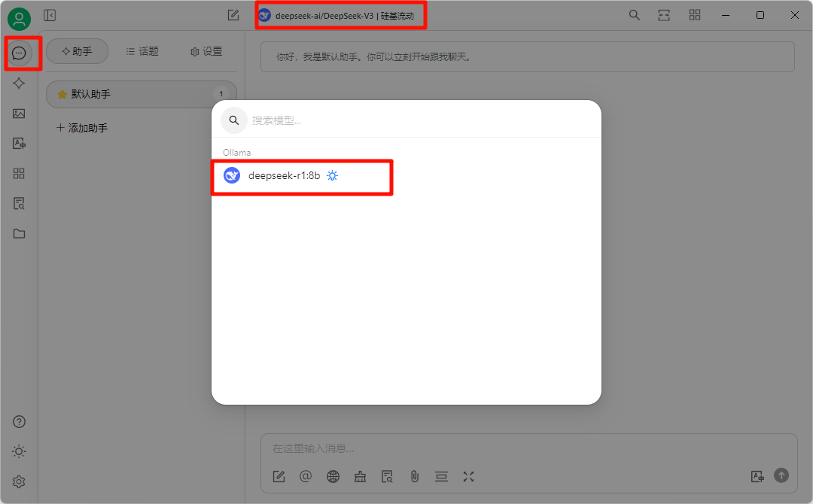This screenshot has width=813, height=504.
Task: Open the translate icon in left sidebar
Action: [x=19, y=144]
